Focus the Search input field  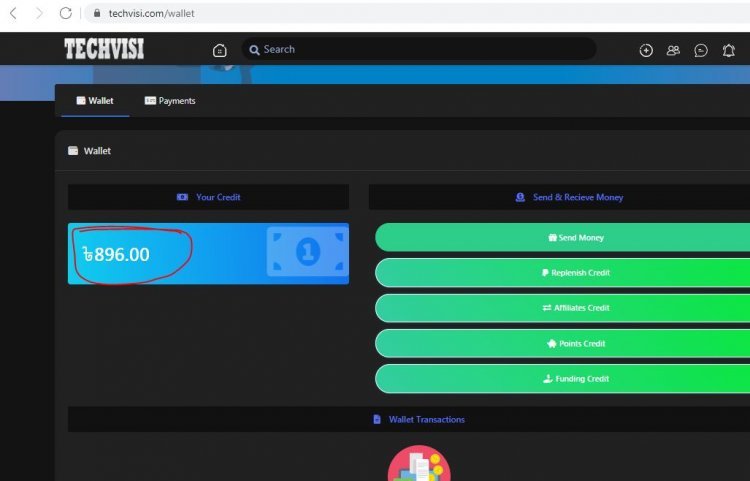pos(420,49)
